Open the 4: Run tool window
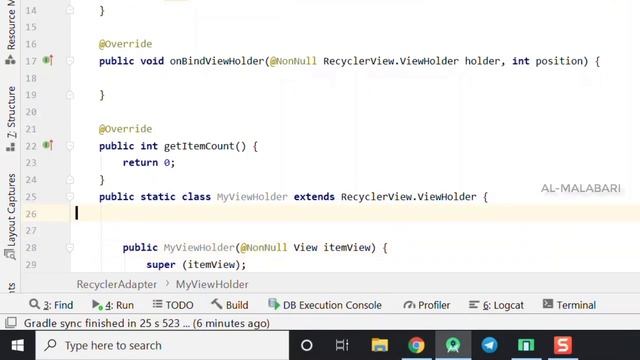640x360 pixels. (113, 305)
